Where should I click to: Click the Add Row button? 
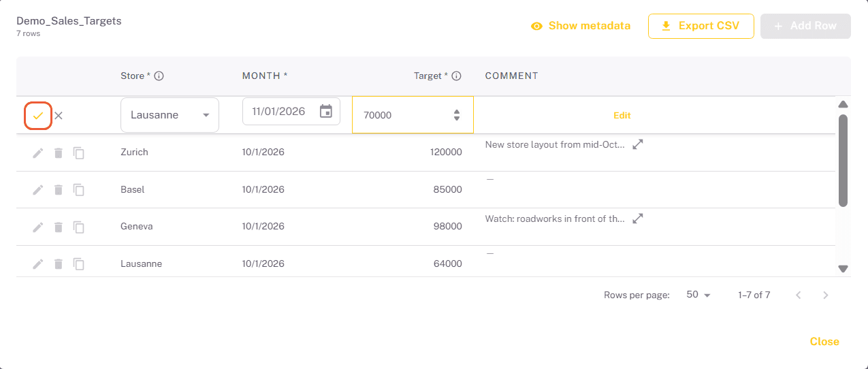click(x=805, y=26)
